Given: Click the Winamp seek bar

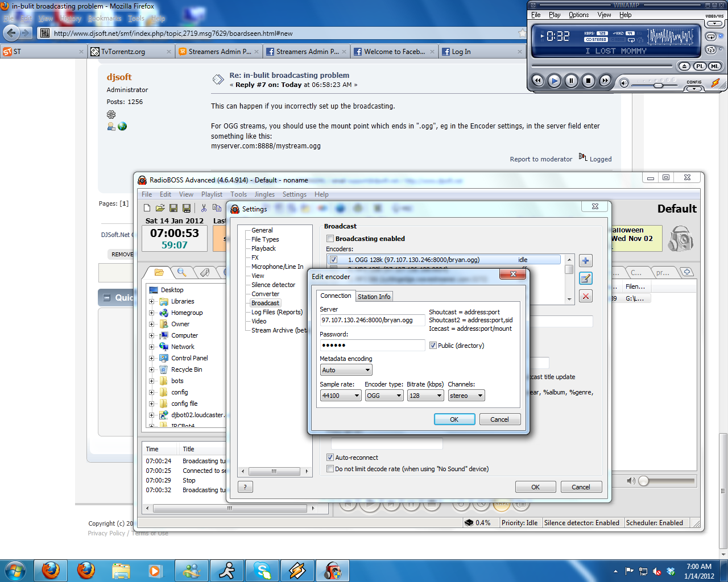Looking at the screenshot, I should pyautogui.click(x=602, y=66).
